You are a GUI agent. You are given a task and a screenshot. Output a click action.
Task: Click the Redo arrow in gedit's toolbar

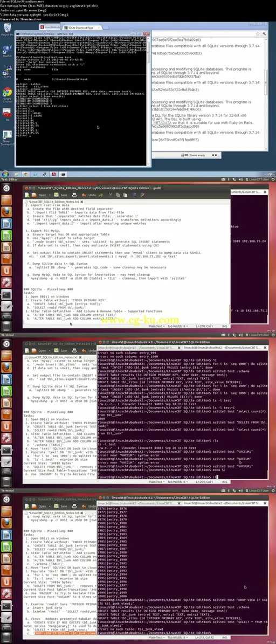(101, 195)
